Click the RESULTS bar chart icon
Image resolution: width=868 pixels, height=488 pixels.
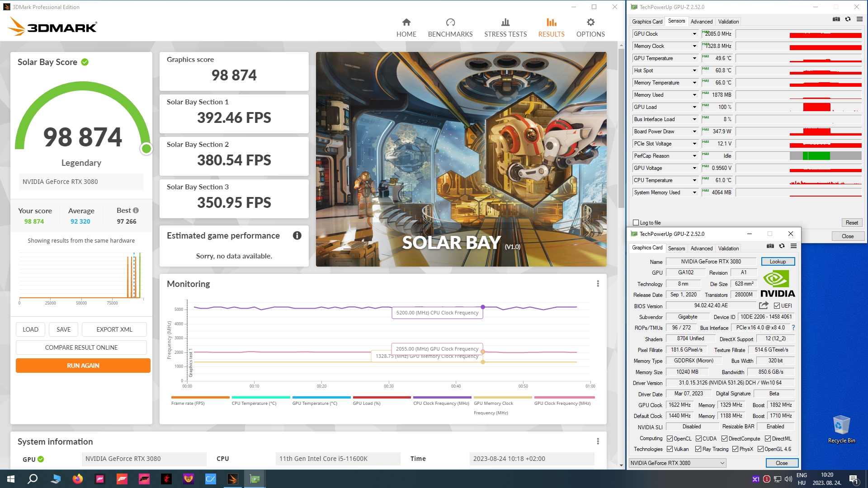pyautogui.click(x=551, y=22)
